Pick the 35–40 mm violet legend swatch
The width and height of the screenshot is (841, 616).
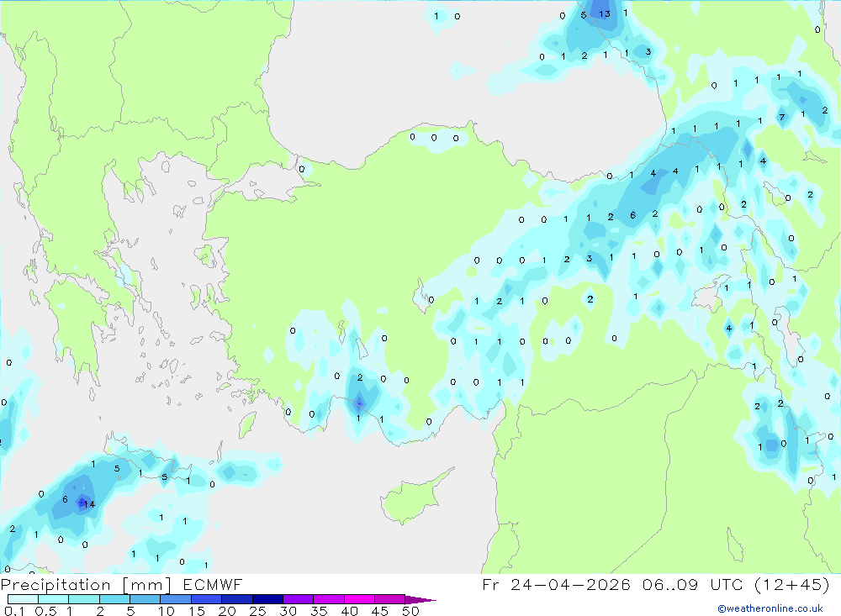328,599
